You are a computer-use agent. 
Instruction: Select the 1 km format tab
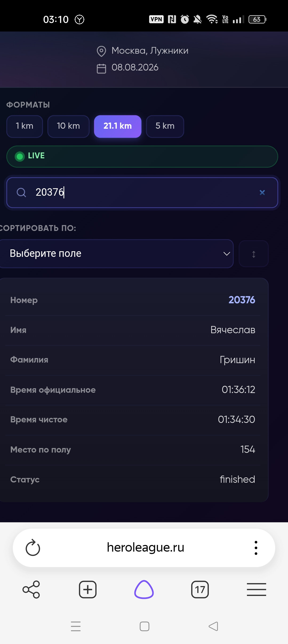[x=25, y=126]
